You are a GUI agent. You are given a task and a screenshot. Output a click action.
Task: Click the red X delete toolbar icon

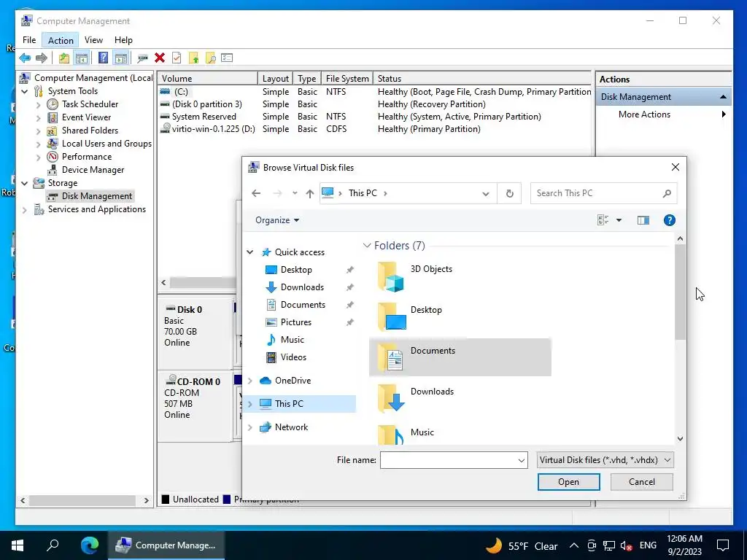tap(160, 58)
